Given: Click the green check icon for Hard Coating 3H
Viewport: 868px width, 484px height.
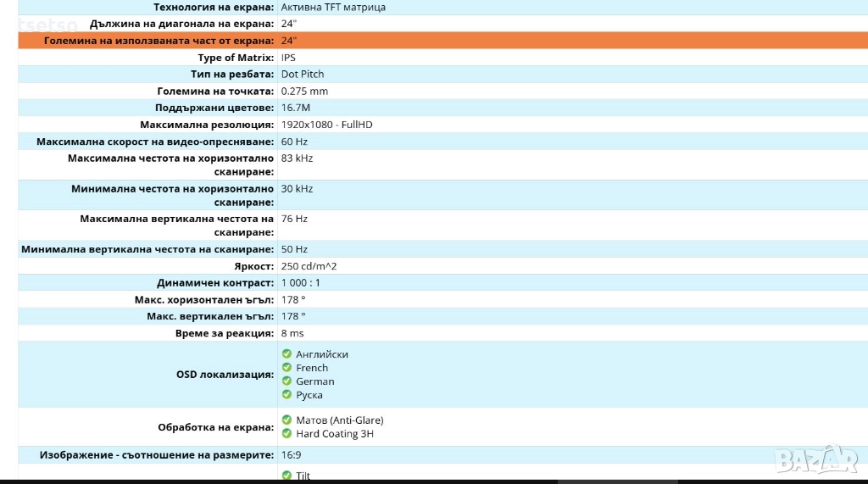Looking at the screenshot, I should click(x=287, y=434).
